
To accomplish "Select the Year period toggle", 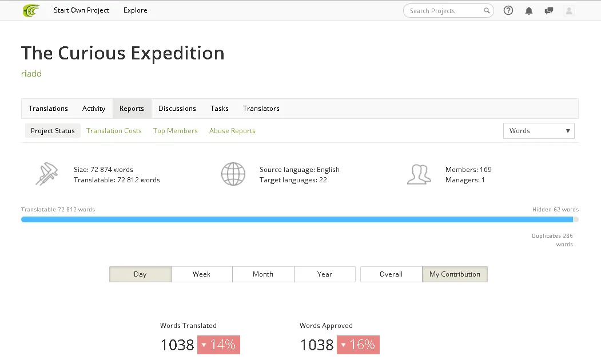I will (325, 274).
